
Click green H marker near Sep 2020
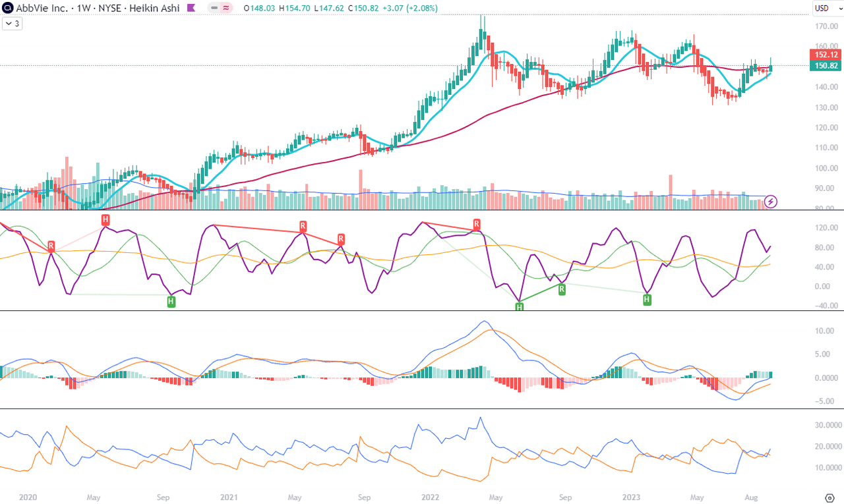click(x=171, y=302)
